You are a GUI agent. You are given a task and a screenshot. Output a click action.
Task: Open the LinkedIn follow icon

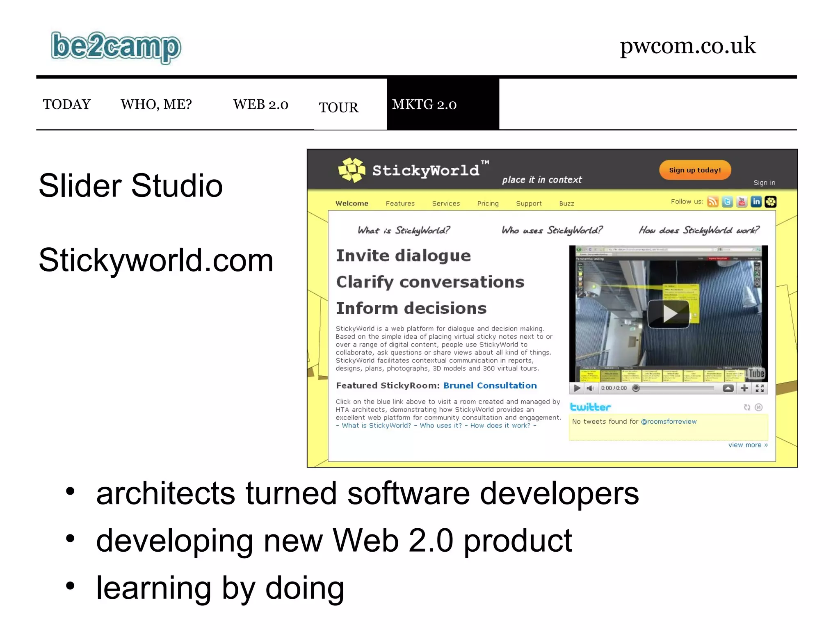(x=756, y=202)
